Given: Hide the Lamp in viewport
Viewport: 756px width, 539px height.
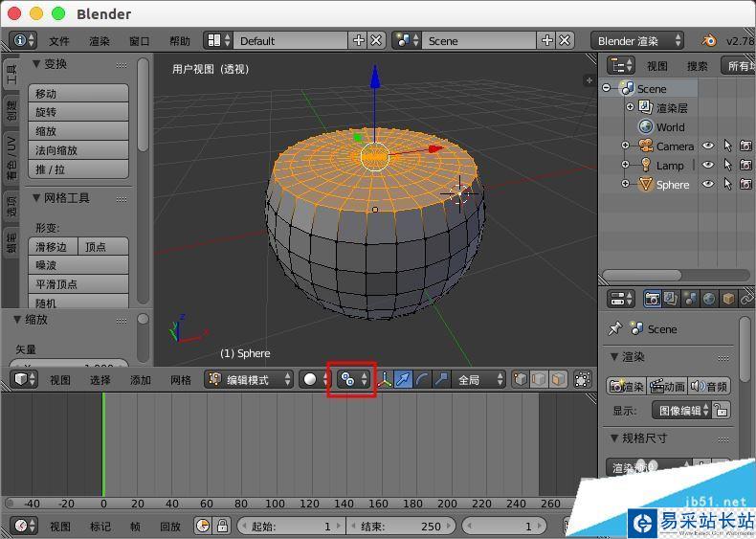Looking at the screenshot, I should tap(708, 165).
